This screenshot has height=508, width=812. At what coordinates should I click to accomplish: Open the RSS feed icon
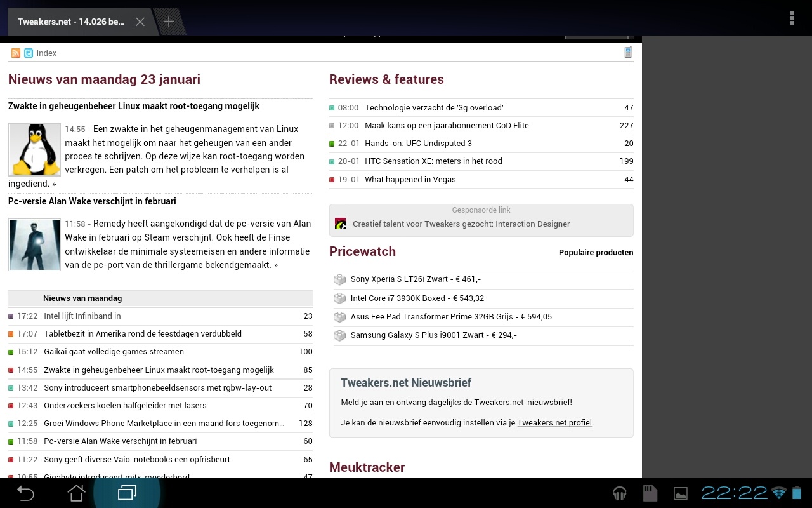coord(16,53)
